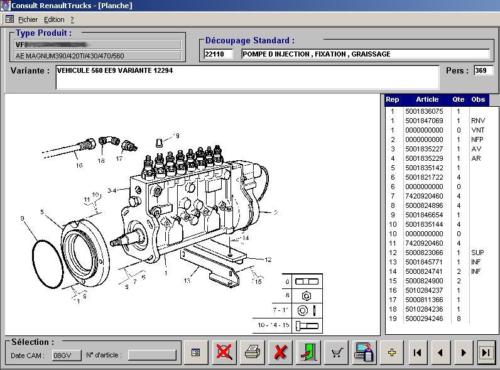Click the AE MAGNUM390/420TI product field
500x370 pixels.
click(x=98, y=56)
